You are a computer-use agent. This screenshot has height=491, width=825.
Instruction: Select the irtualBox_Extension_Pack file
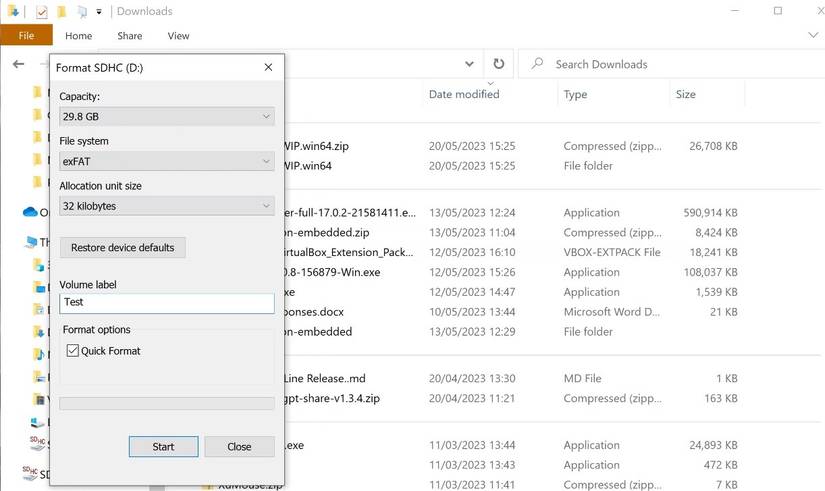[x=349, y=252]
